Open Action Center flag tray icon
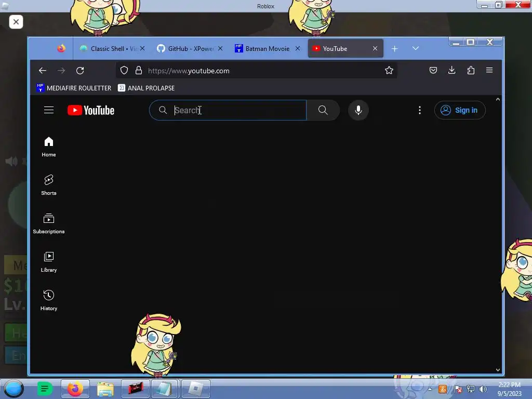The image size is (532, 399). [x=458, y=389]
